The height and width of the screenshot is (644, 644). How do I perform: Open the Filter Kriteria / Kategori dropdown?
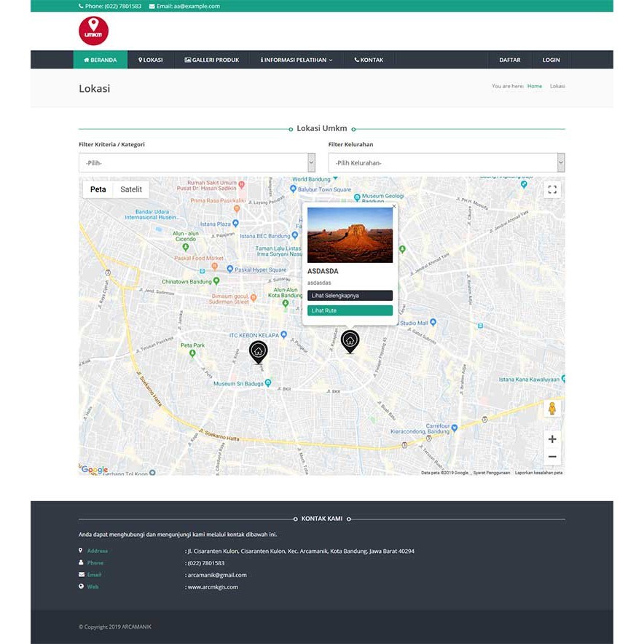pos(197,162)
